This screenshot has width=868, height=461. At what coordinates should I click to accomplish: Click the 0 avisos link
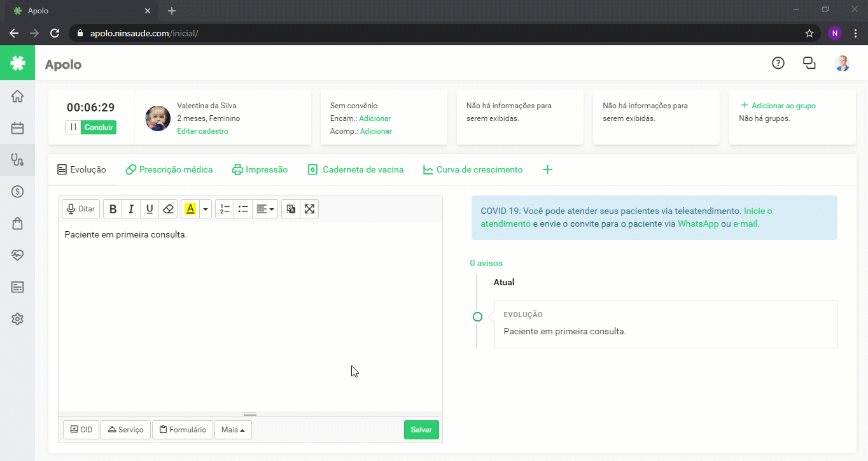click(486, 263)
